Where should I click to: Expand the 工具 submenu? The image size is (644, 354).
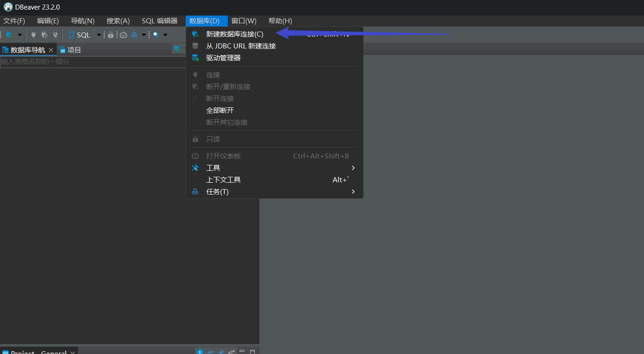pyautogui.click(x=274, y=168)
